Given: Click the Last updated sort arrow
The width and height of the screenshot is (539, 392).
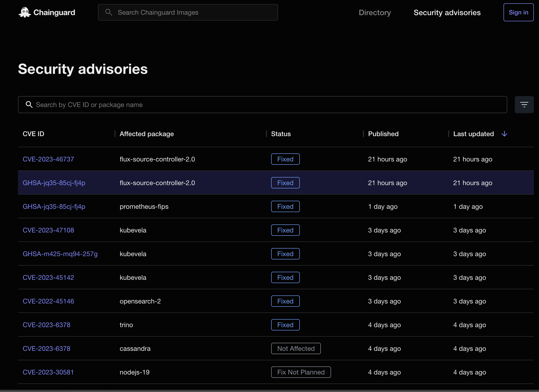Looking at the screenshot, I should pyautogui.click(x=504, y=134).
